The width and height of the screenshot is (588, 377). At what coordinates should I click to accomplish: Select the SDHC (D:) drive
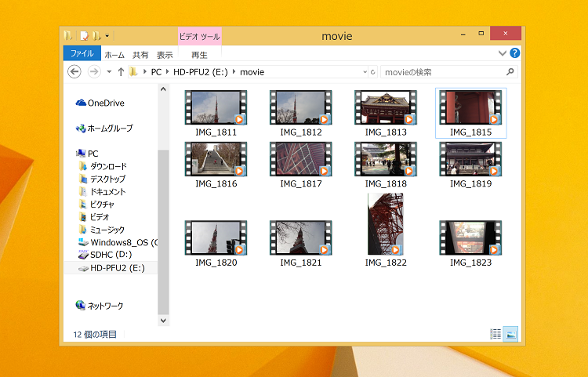pos(107,255)
